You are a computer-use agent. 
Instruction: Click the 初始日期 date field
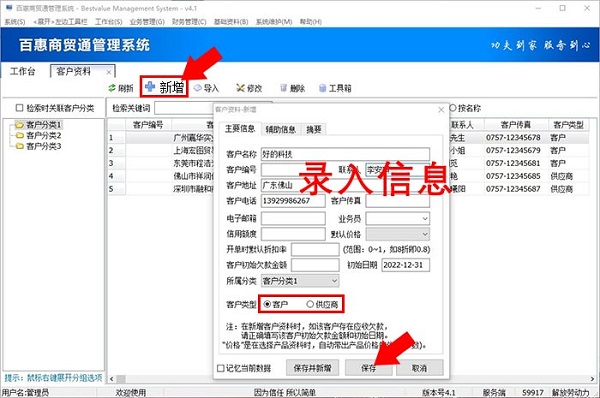(406, 265)
